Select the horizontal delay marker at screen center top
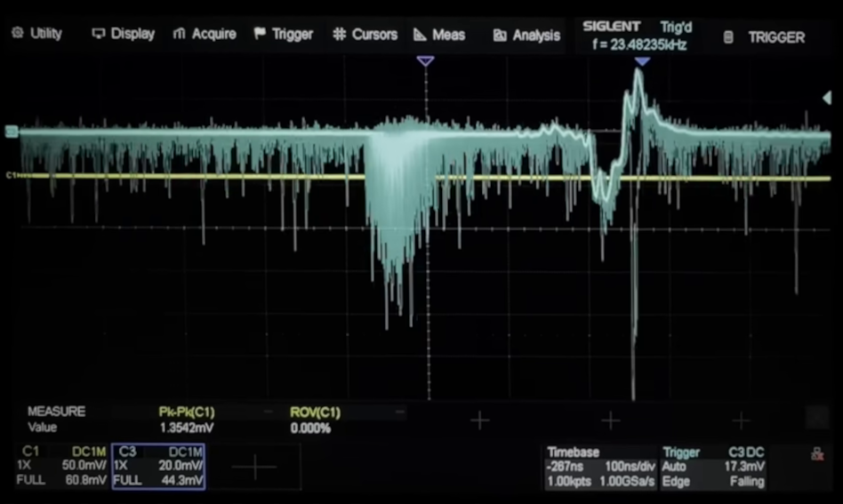Screen dimensions: 843x504 [x=425, y=60]
